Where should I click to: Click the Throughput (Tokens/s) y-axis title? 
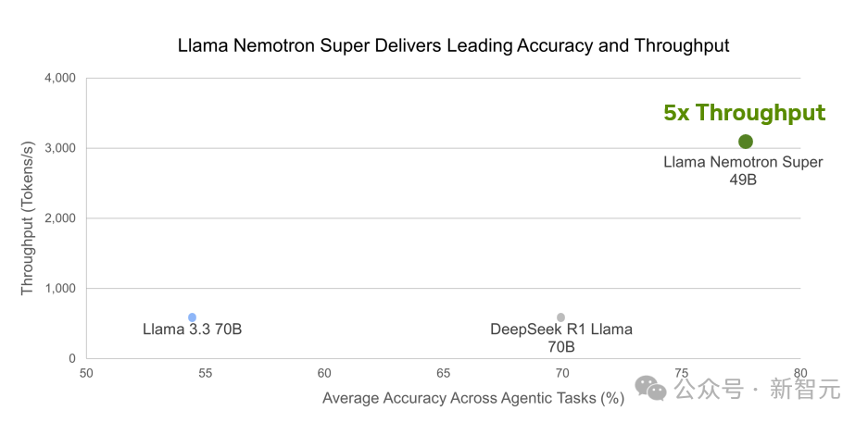point(28,218)
